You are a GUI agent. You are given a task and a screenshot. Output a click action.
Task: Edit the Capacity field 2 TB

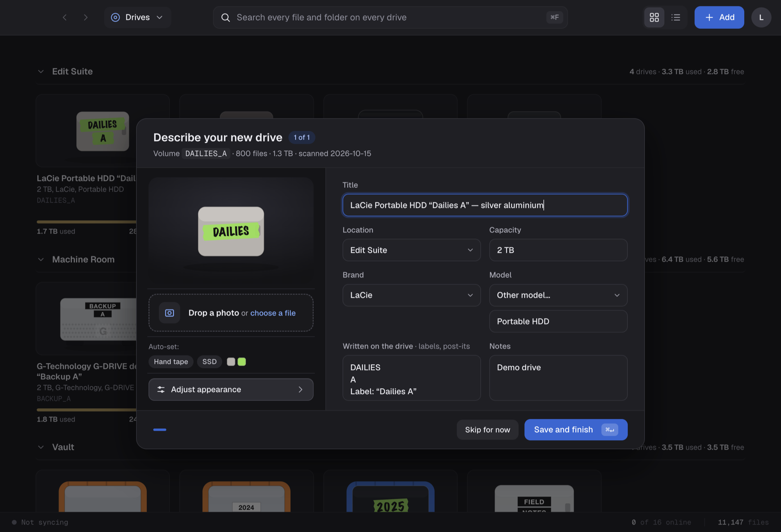point(558,250)
